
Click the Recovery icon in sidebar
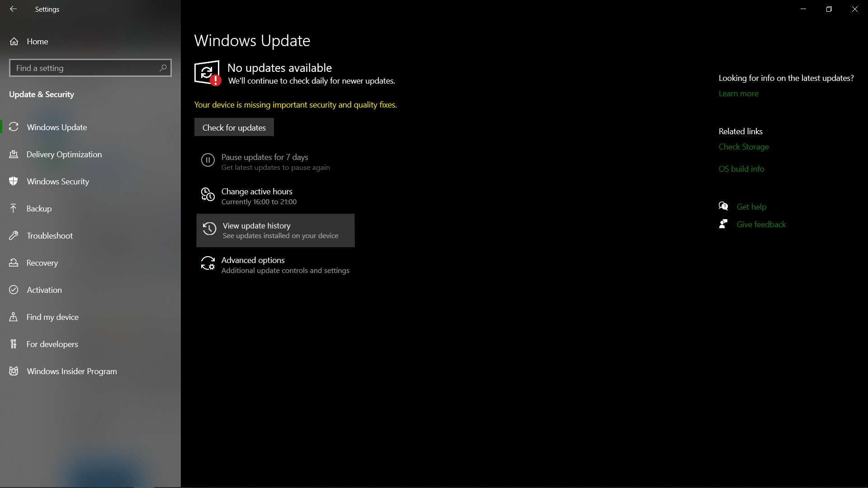pyautogui.click(x=14, y=263)
